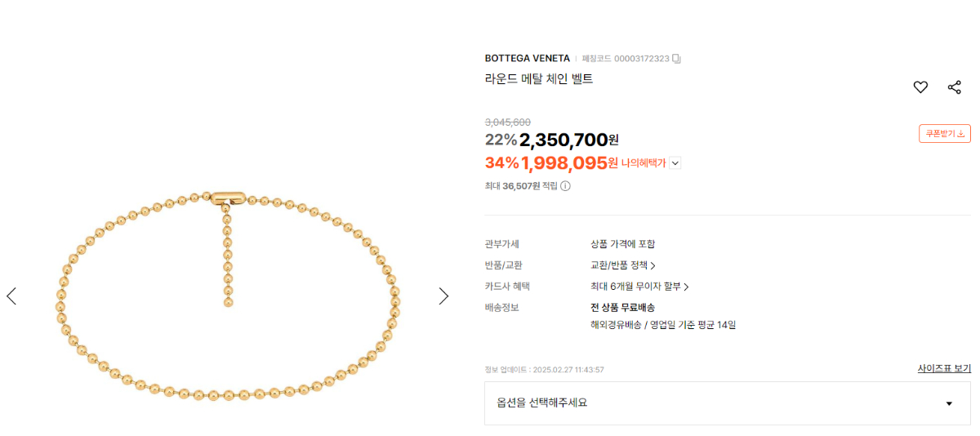
Task: Go to the next product image
Action: [443, 296]
